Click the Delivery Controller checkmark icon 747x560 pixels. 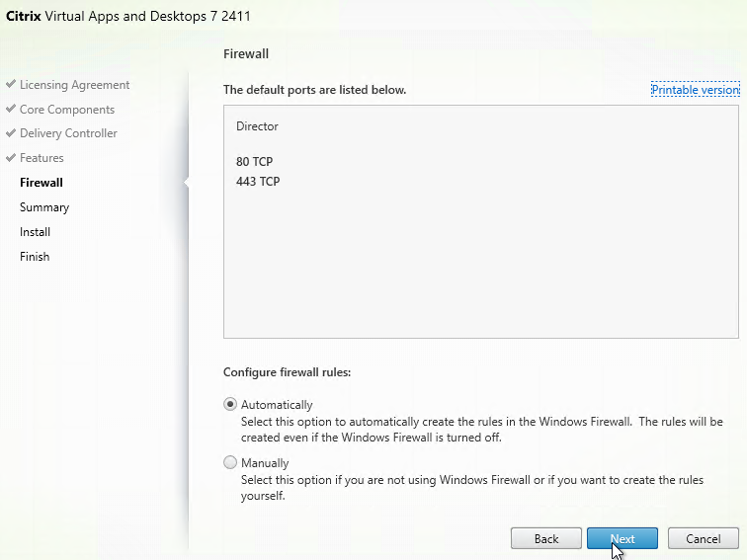pyautogui.click(x=11, y=133)
